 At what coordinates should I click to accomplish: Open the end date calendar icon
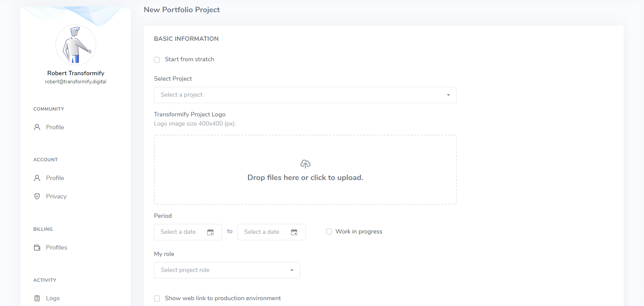coord(294,232)
